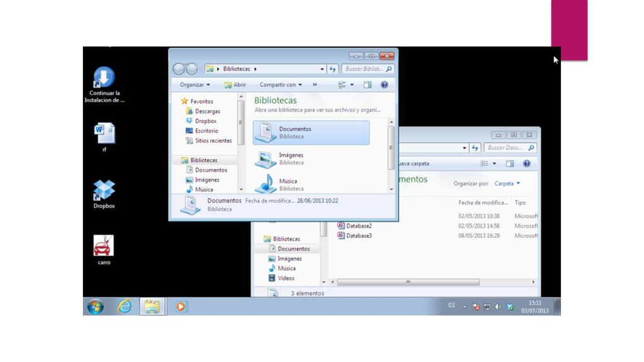This screenshot has height=362, width=644.
Task: Select Sitios recientes in navigation pane
Action: tap(209, 141)
